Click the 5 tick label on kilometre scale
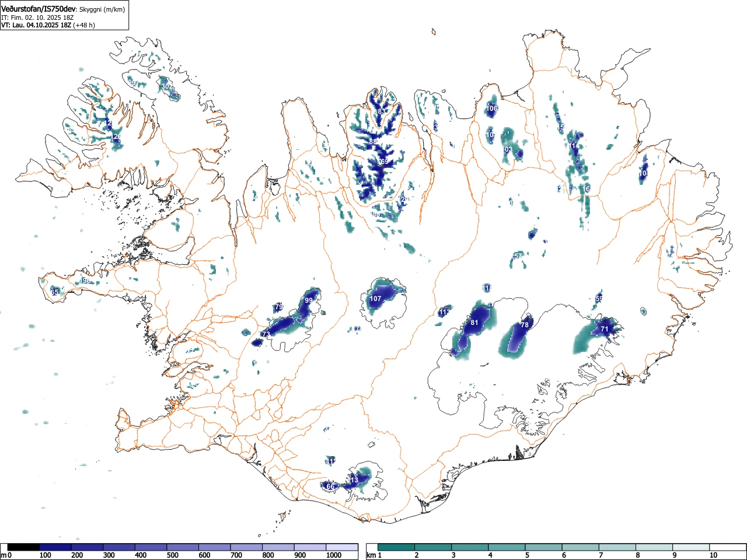Screen dimensions: 747x560 tap(526, 555)
